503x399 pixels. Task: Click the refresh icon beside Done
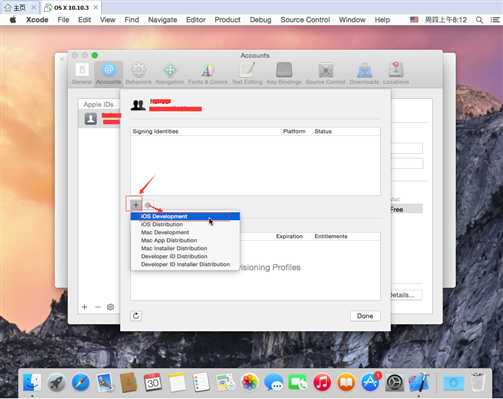point(136,316)
